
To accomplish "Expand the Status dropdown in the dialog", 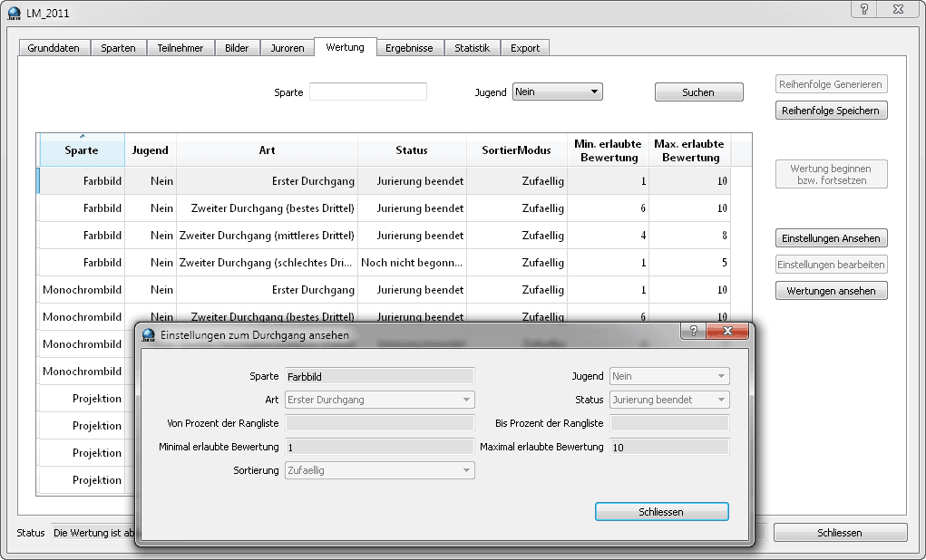I will pyautogui.click(x=669, y=400).
